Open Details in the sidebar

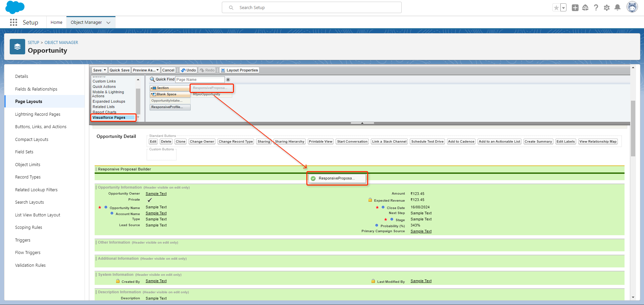point(21,77)
